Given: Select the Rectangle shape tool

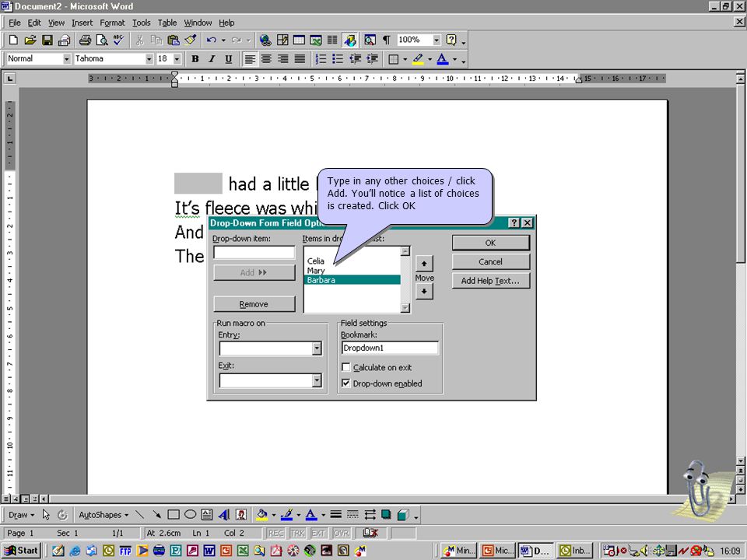Looking at the screenshot, I should [x=174, y=515].
